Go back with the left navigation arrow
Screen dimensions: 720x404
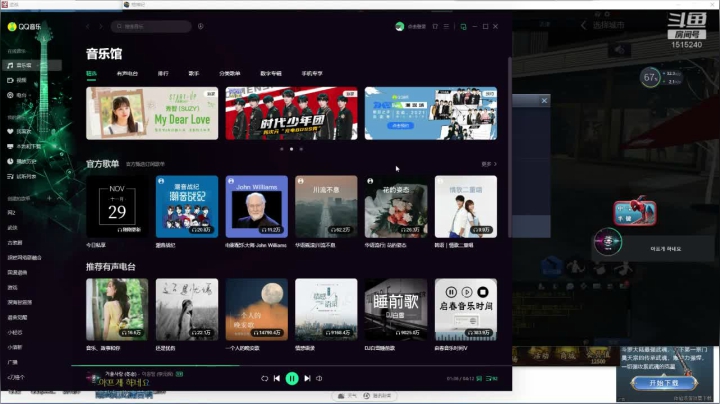tap(88, 27)
